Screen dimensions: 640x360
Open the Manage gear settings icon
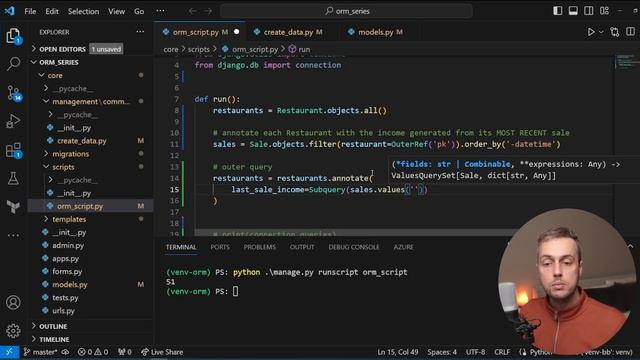point(13,331)
